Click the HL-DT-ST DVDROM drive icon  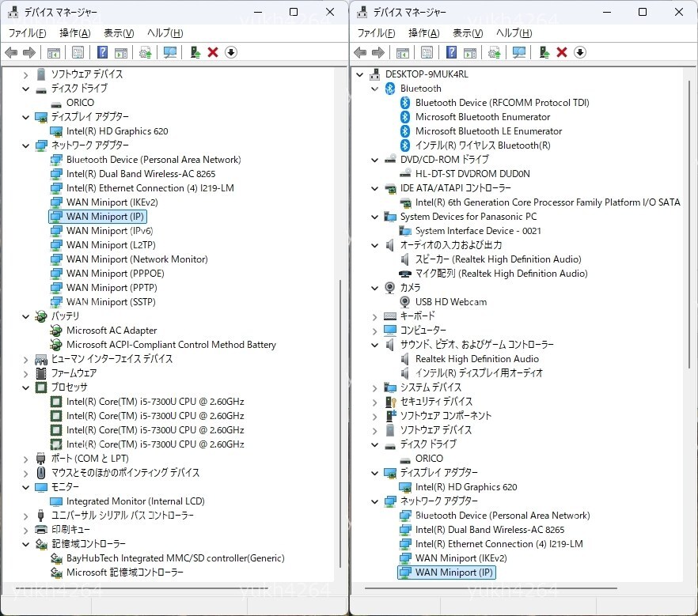pyautogui.click(x=405, y=174)
